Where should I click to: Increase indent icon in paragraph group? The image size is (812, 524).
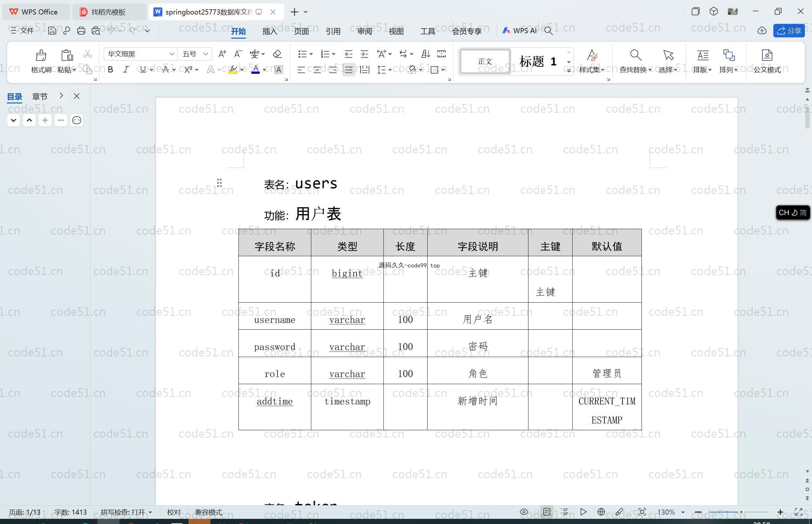[364, 54]
